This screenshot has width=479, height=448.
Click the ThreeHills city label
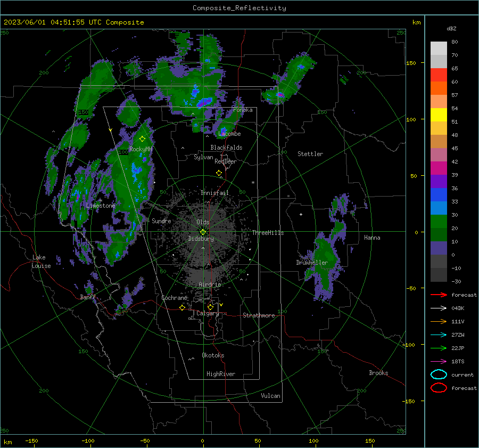[x=268, y=233]
